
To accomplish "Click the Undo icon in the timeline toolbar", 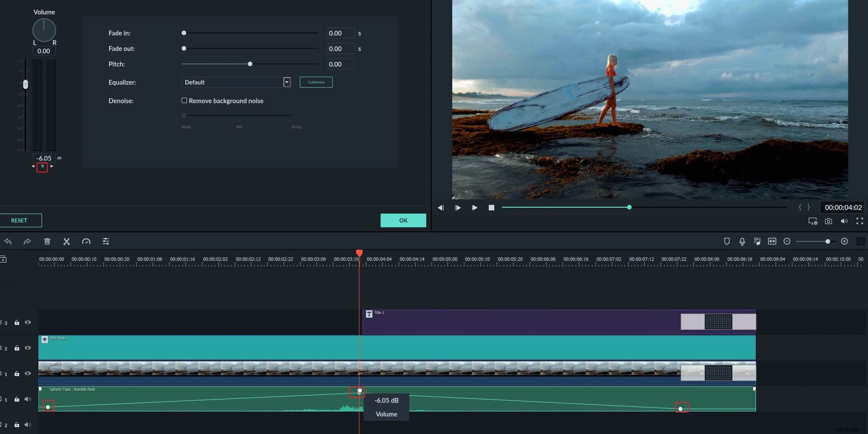I will (8, 241).
